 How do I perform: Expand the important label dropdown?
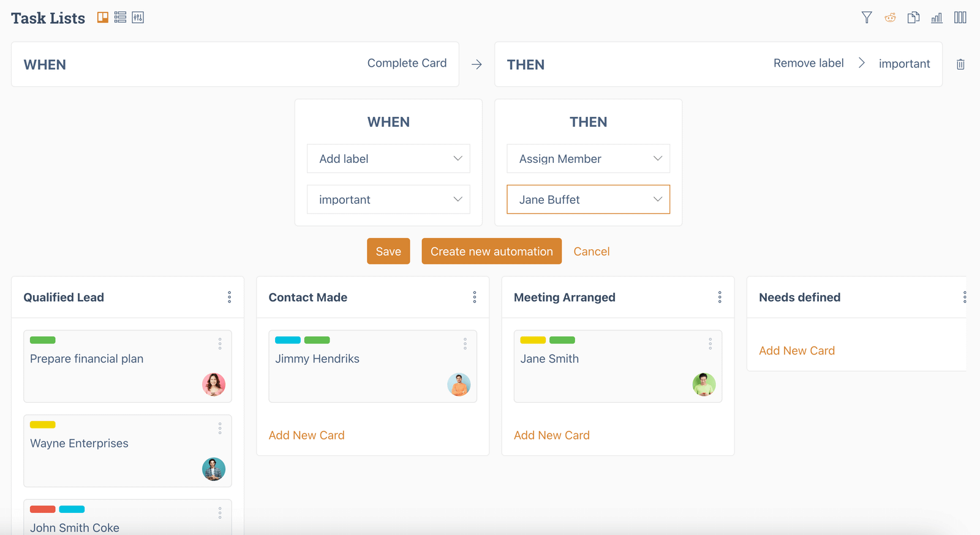388,199
